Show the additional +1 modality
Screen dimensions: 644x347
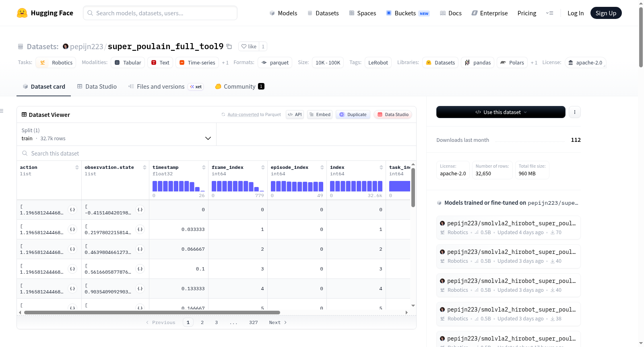click(225, 62)
